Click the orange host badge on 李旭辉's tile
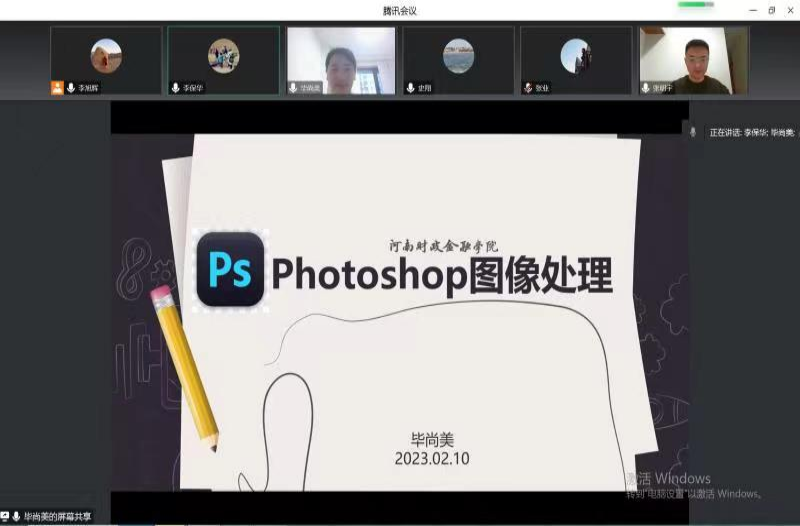 (x=57, y=88)
